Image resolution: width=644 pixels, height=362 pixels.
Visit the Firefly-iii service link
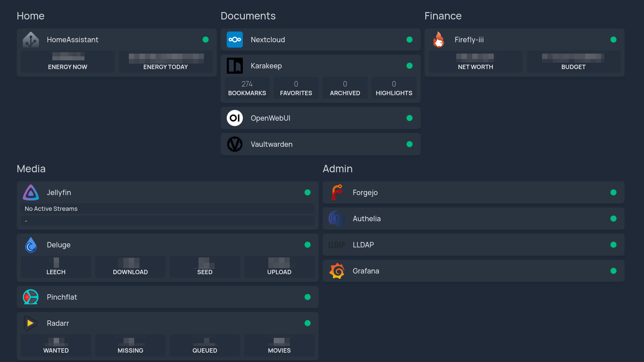[x=469, y=40]
